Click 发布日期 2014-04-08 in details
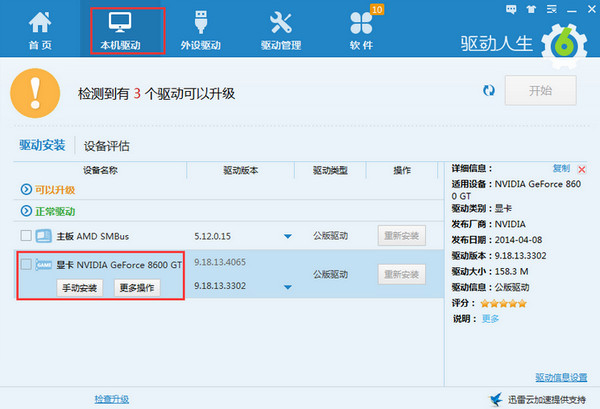 497,240
